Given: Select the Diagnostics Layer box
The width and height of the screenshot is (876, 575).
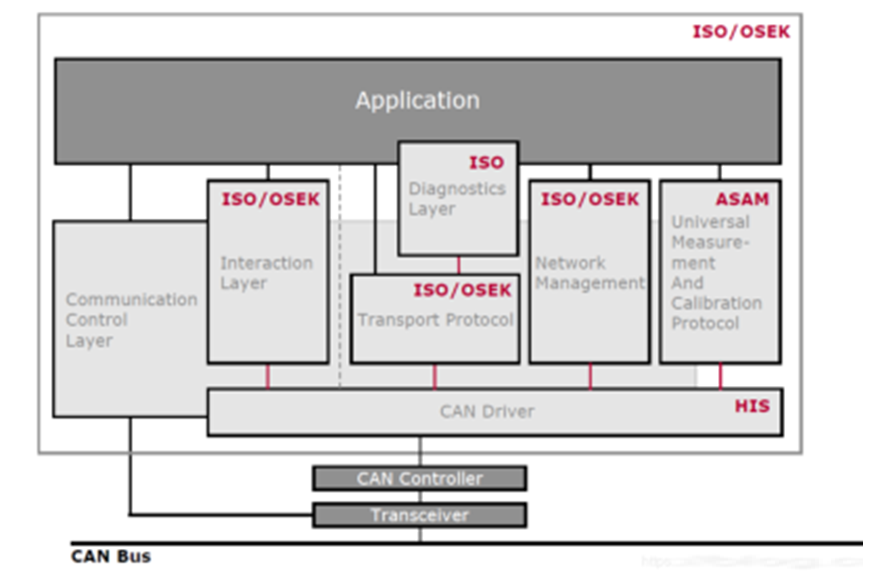Looking at the screenshot, I should (x=458, y=199).
